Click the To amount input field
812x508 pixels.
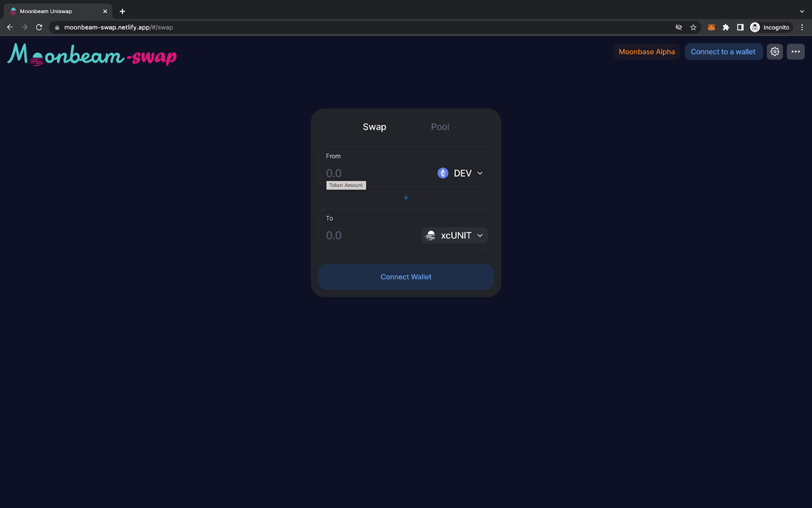pyautogui.click(x=371, y=235)
